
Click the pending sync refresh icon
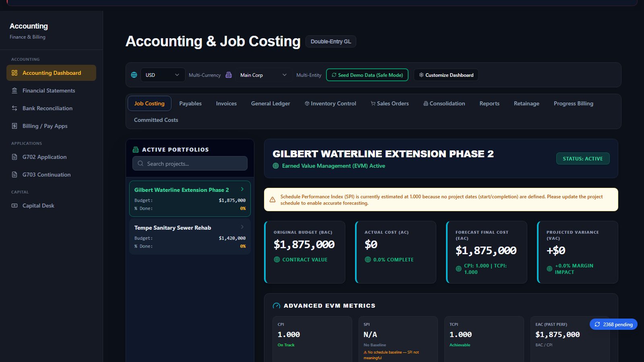[597, 324]
